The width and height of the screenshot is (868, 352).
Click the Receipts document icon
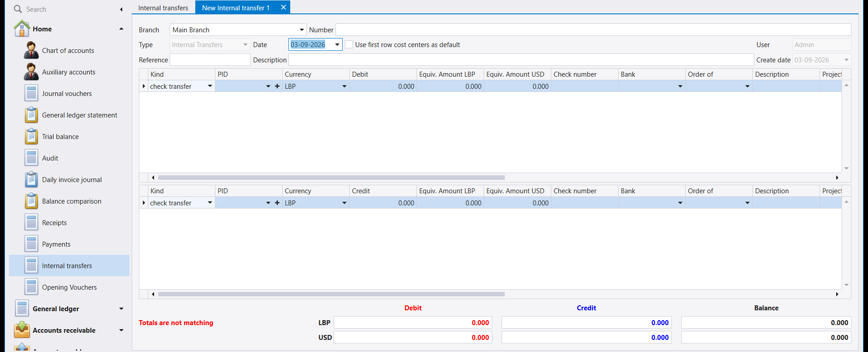(31, 222)
